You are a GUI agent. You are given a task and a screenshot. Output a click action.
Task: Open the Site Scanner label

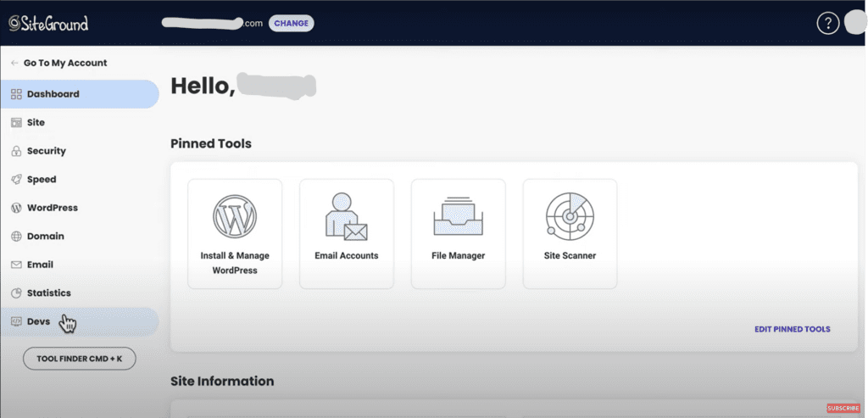[570, 256]
